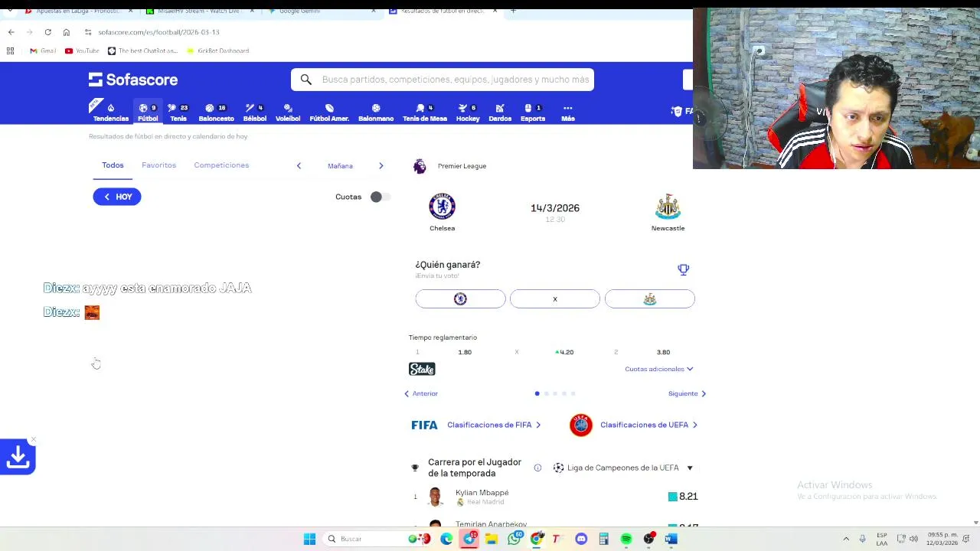Open Liga de Campeones de la UEFA dropdown
The image size is (980, 551).
point(623,468)
